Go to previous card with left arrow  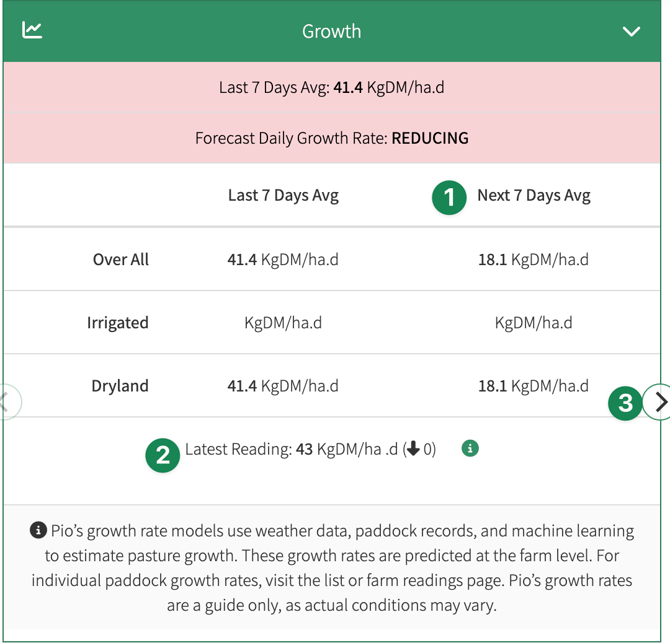pos(6,402)
